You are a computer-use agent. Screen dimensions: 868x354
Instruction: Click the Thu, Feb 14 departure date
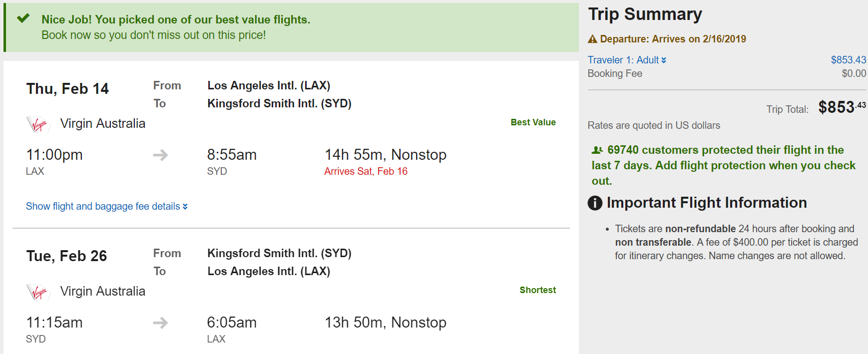[67, 89]
